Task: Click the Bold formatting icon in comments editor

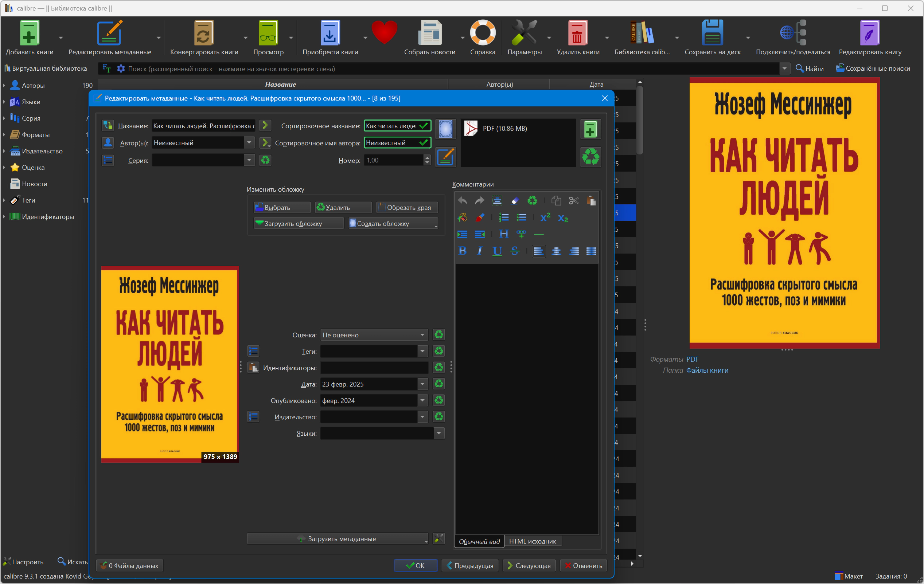Action: pos(463,251)
